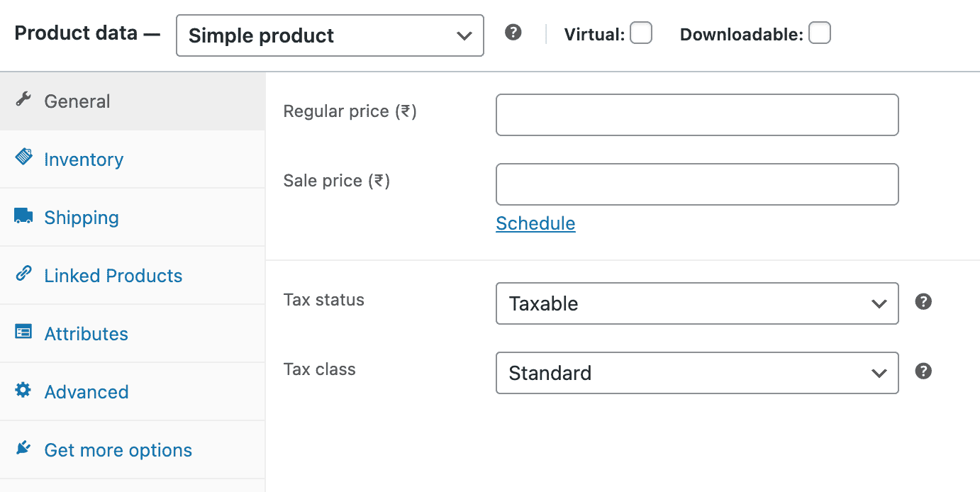Click the question mark beside Tax class
This screenshot has width=980, height=492.
[x=923, y=371]
